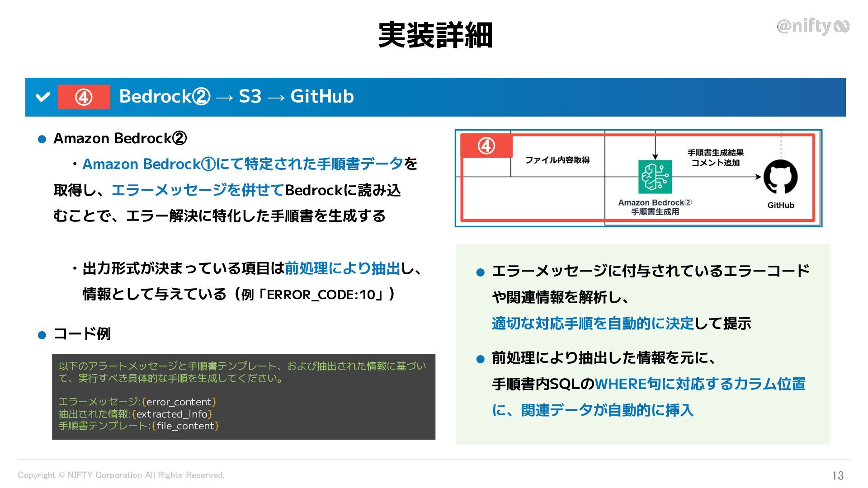Click the Amazon Bedrock② 手順書生成用 caption

pos(655,207)
